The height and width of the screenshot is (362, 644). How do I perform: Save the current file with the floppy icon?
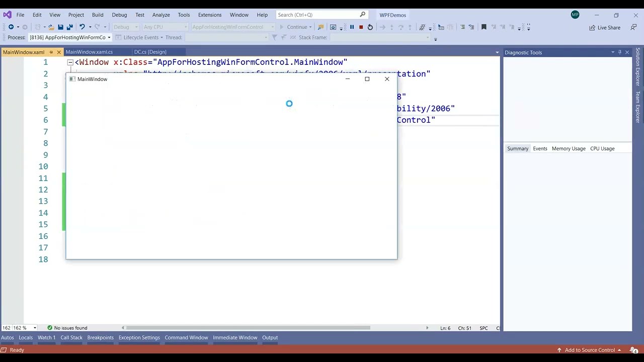coord(60,27)
